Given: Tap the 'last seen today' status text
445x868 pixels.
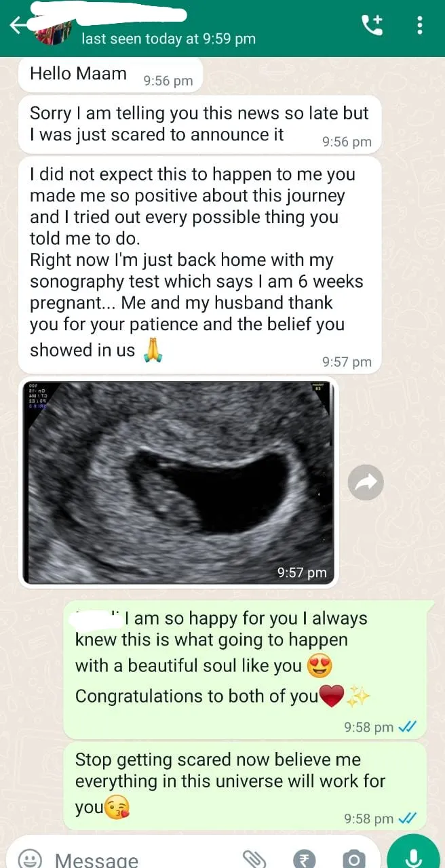Looking at the screenshot, I should click(168, 39).
